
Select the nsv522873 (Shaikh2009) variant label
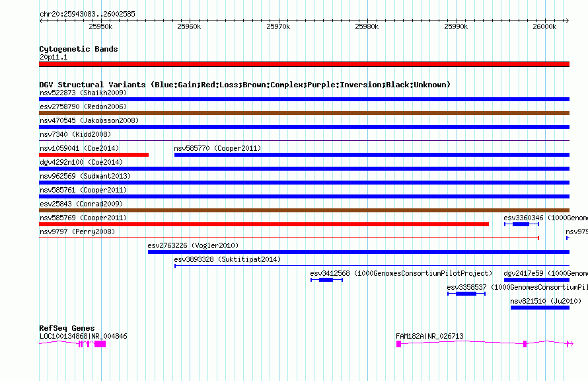point(83,93)
